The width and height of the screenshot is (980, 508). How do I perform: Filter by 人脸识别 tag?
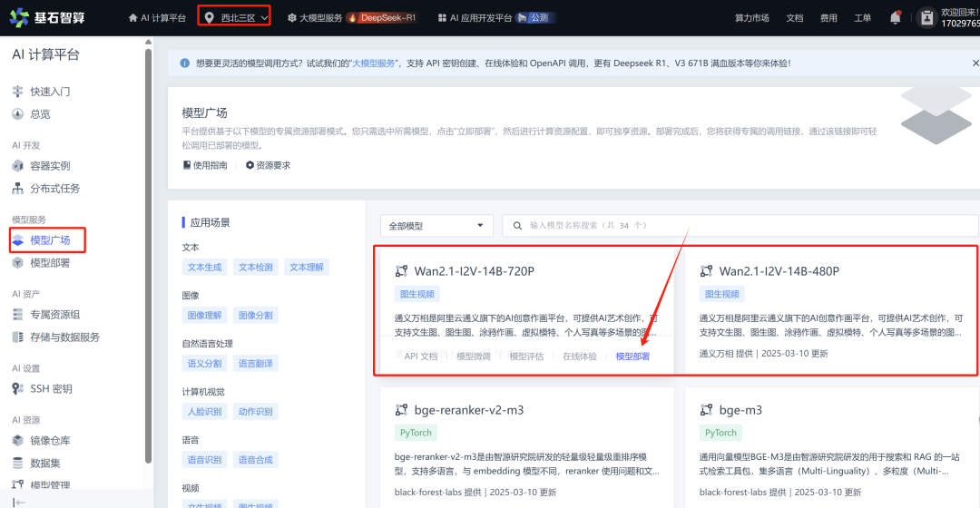[x=204, y=411]
